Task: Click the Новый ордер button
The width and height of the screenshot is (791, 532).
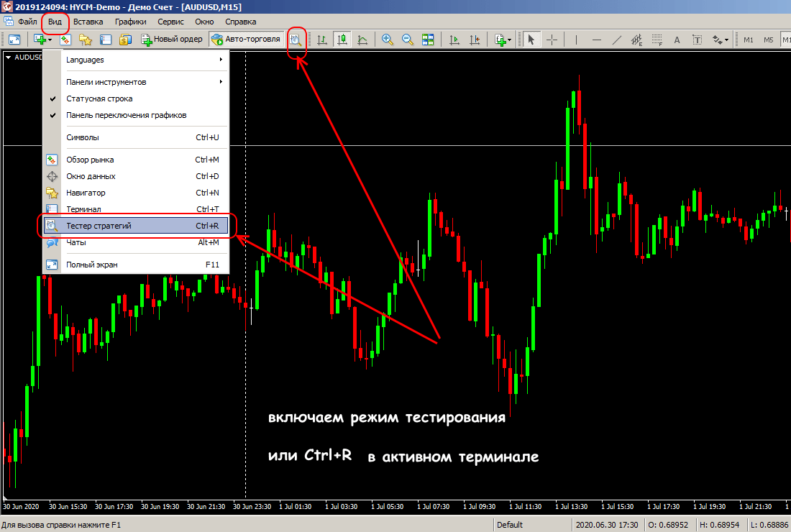Action: (172, 39)
